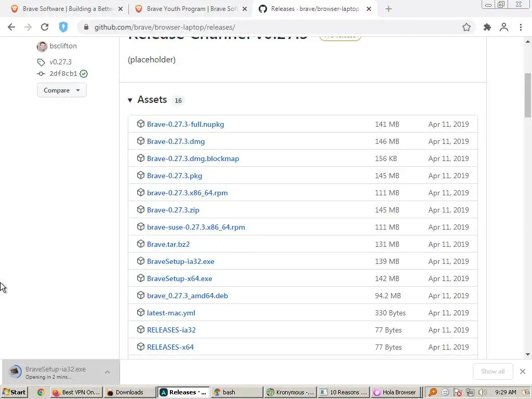
Task: Click package icon beside Brave-0.27.3-full.nupkg
Action: click(141, 124)
